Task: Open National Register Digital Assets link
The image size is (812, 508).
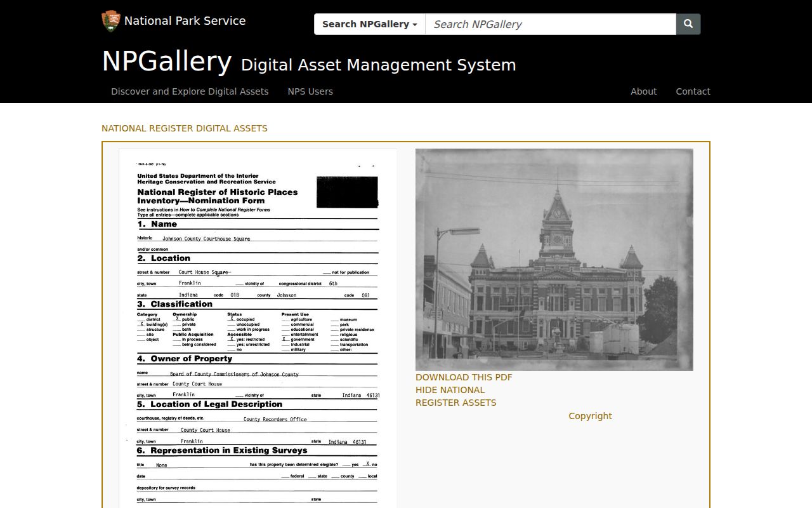Action: coord(185,128)
